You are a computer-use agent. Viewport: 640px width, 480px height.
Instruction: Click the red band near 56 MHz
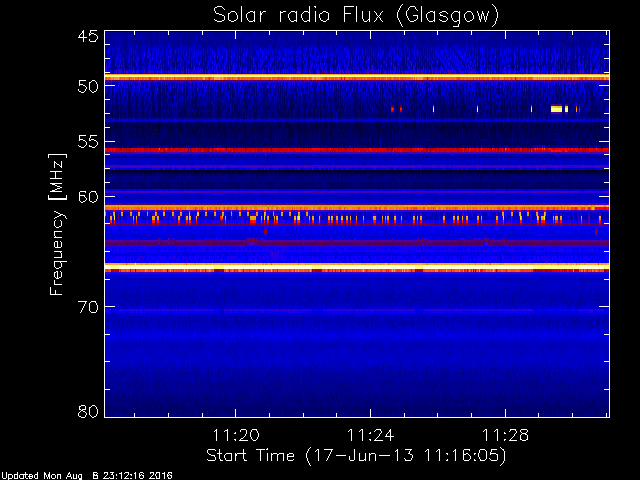point(357,151)
